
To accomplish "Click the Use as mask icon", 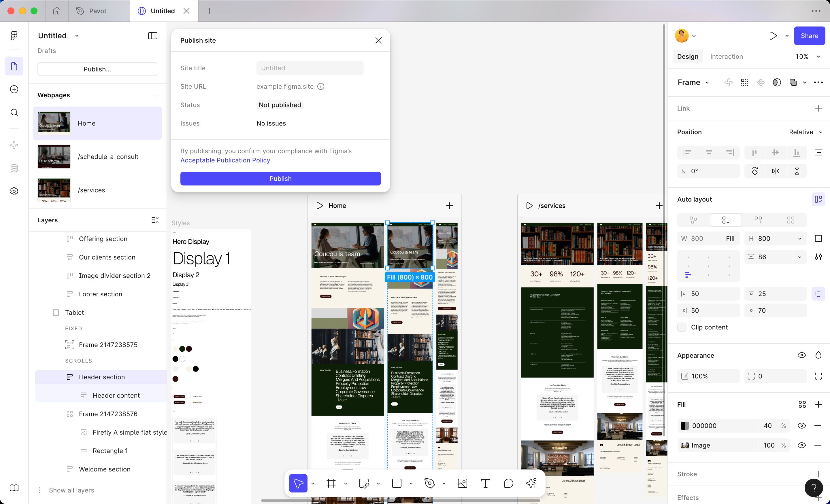I will tap(777, 82).
